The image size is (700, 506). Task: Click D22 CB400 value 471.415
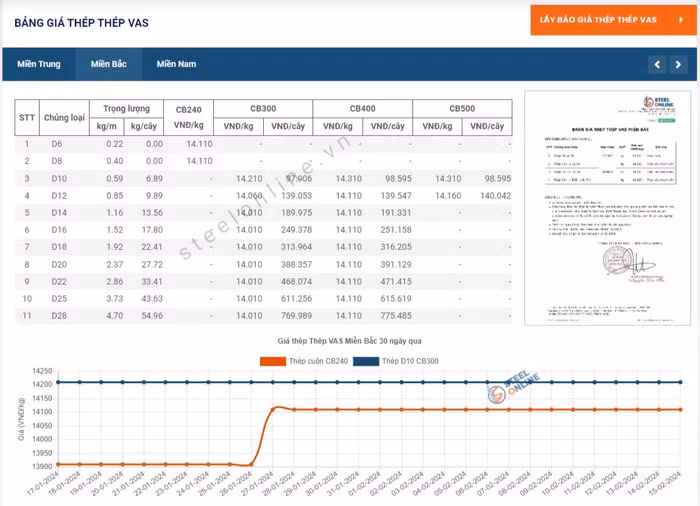click(x=396, y=281)
